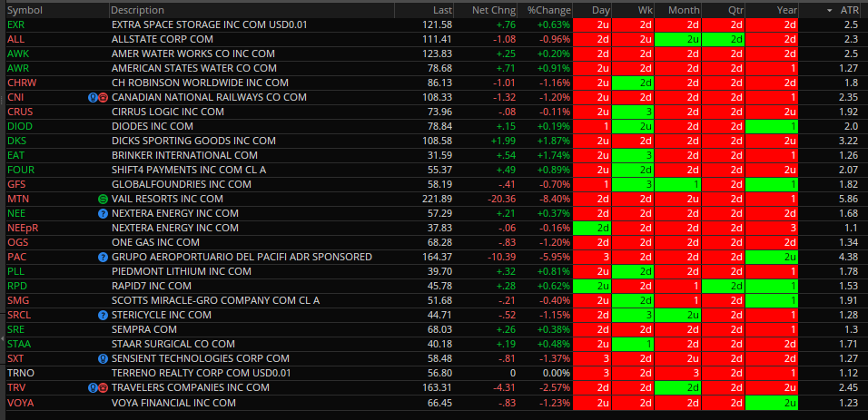Click the green Month cell in GFS row
This screenshot has height=420, width=868.
(x=679, y=184)
